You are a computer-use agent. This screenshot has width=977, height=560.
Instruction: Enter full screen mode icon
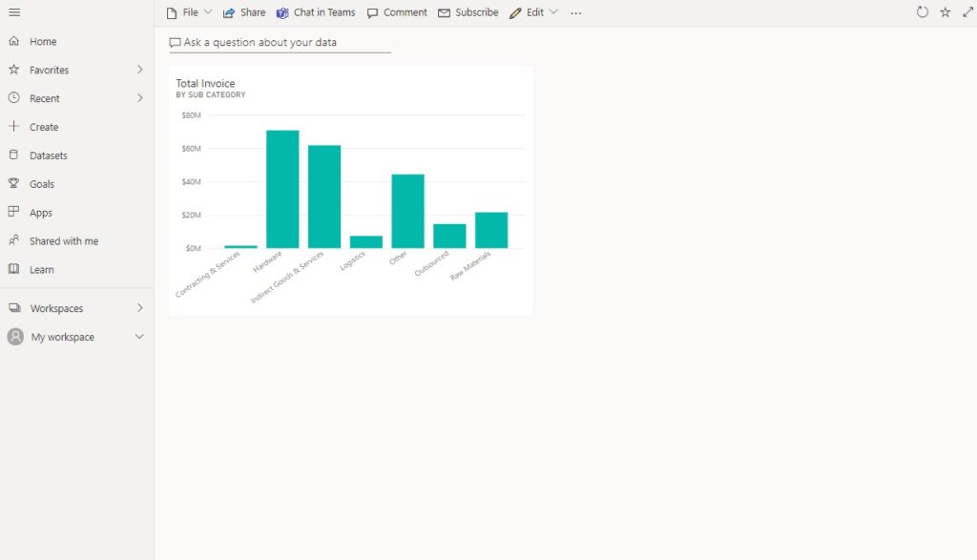pos(968,11)
